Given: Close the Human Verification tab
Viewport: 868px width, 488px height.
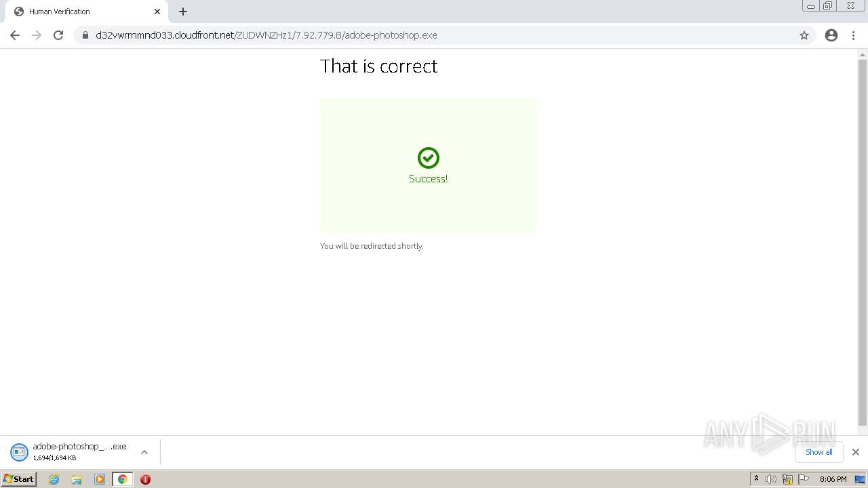Looking at the screenshot, I should point(157,12).
